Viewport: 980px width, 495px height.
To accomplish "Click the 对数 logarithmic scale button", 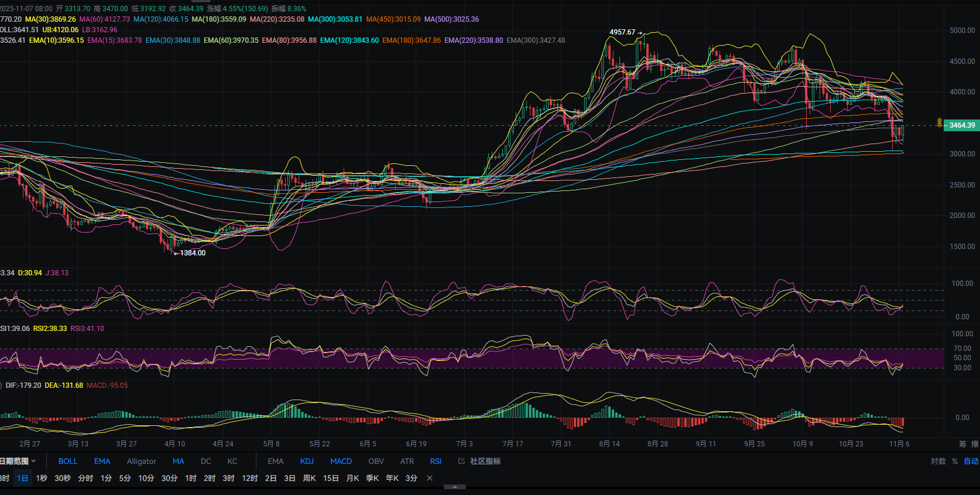I will pyautogui.click(x=938, y=461).
